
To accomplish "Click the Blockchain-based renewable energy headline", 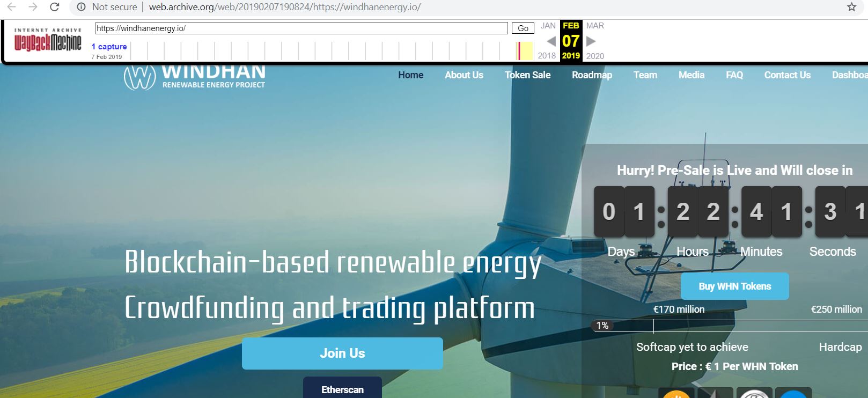I will 333,262.
